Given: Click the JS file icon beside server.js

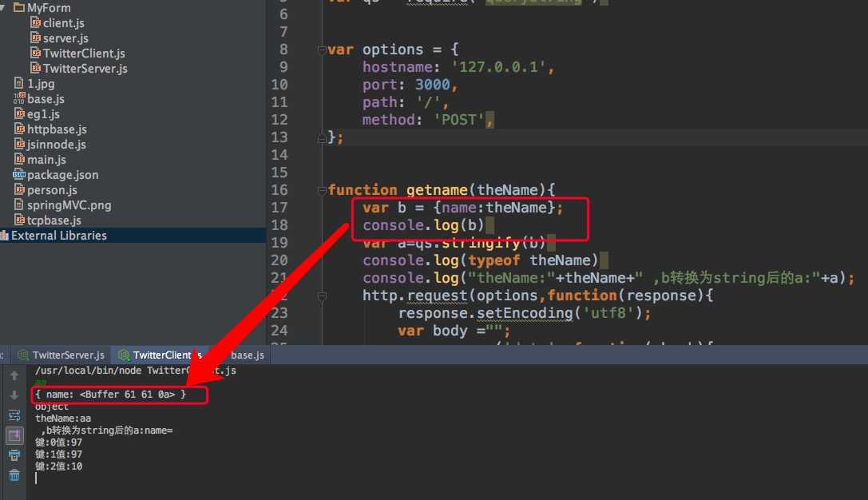Looking at the screenshot, I should tap(35, 38).
